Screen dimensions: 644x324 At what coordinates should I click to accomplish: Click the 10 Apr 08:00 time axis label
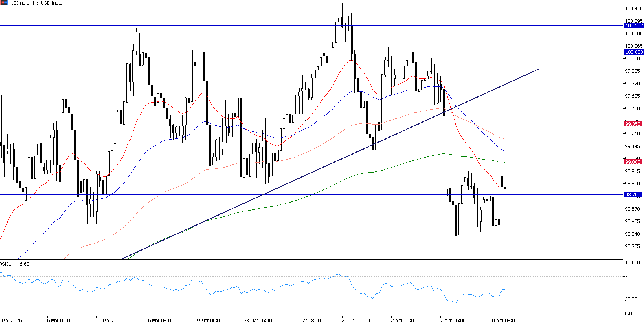(503, 320)
